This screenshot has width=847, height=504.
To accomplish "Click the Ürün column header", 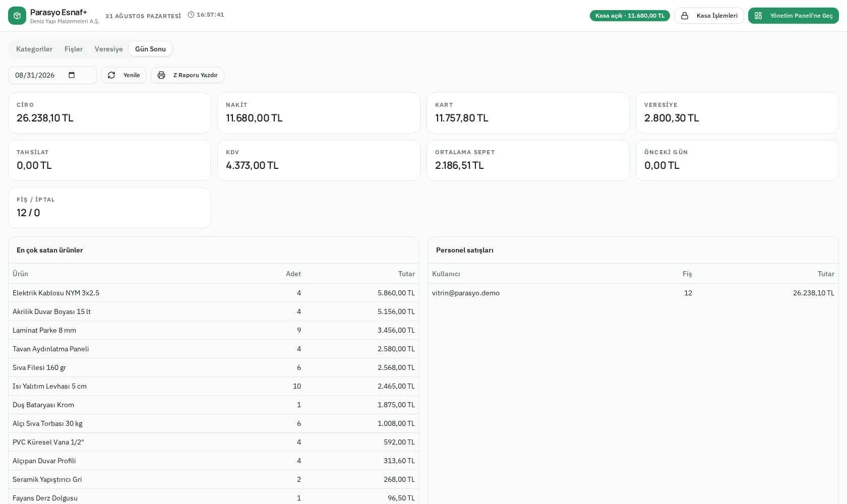I will pyautogui.click(x=20, y=274).
